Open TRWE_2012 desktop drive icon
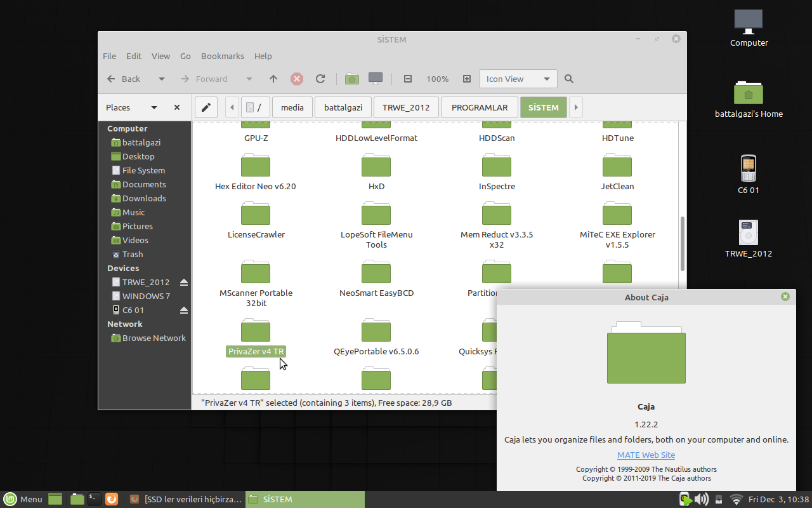Screen dimensions: 812x508 click(x=749, y=239)
